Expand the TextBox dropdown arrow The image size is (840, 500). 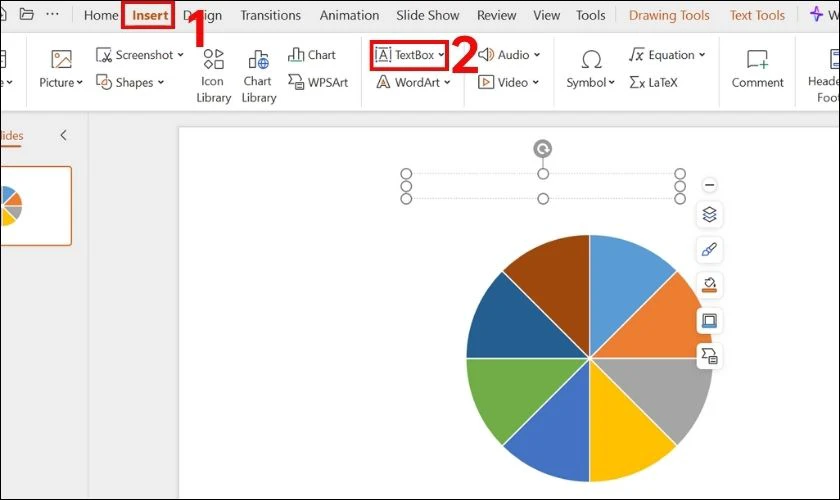[441, 55]
